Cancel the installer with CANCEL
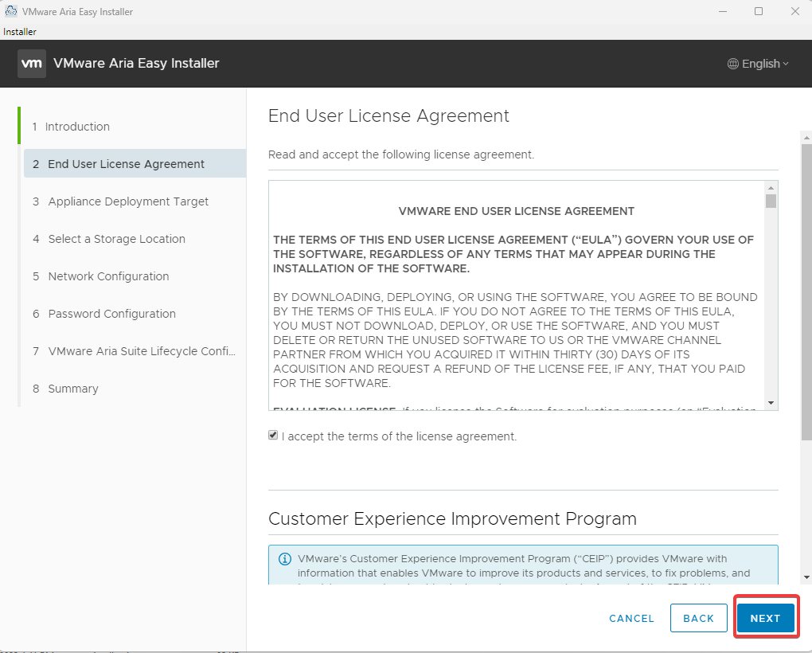This screenshot has width=812, height=653. coord(631,618)
